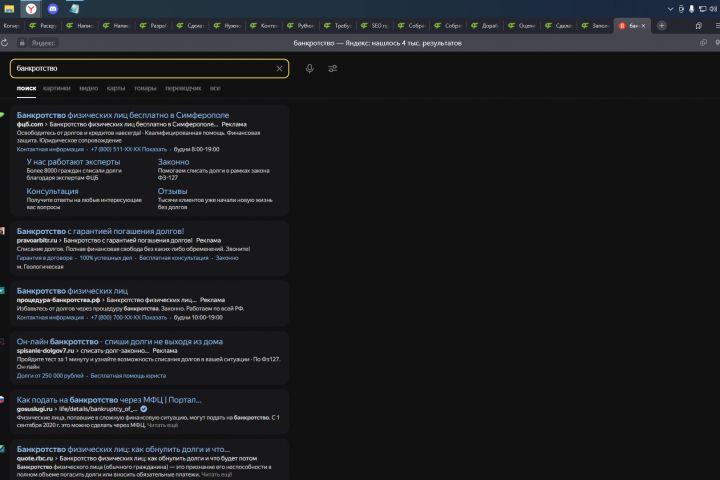Switch to the Запол tab
This screenshot has width=720, height=480.
(595, 26)
